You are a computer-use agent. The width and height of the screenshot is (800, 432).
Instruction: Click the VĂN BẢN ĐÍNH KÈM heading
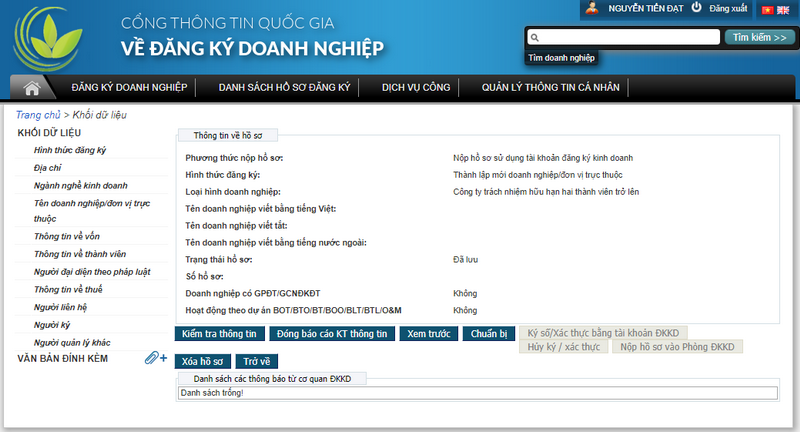tap(62, 359)
